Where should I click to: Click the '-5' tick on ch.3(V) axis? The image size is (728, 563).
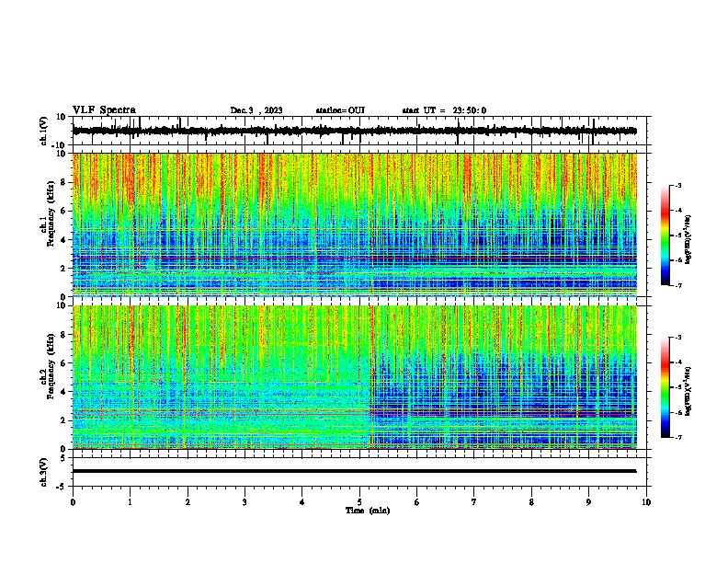(63, 487)
